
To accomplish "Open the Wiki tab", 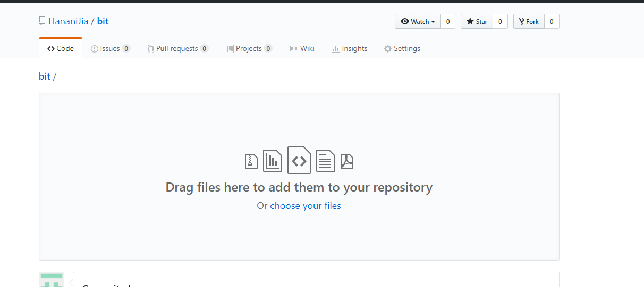I will click(x=302, y=48).
